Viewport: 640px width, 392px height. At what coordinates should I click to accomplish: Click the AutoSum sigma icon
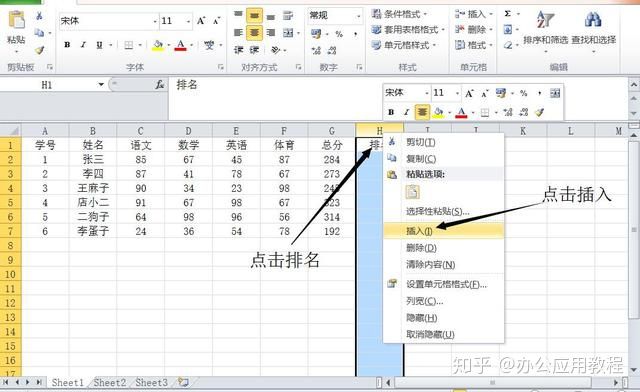pyautogui.click(x=507, y=14)
